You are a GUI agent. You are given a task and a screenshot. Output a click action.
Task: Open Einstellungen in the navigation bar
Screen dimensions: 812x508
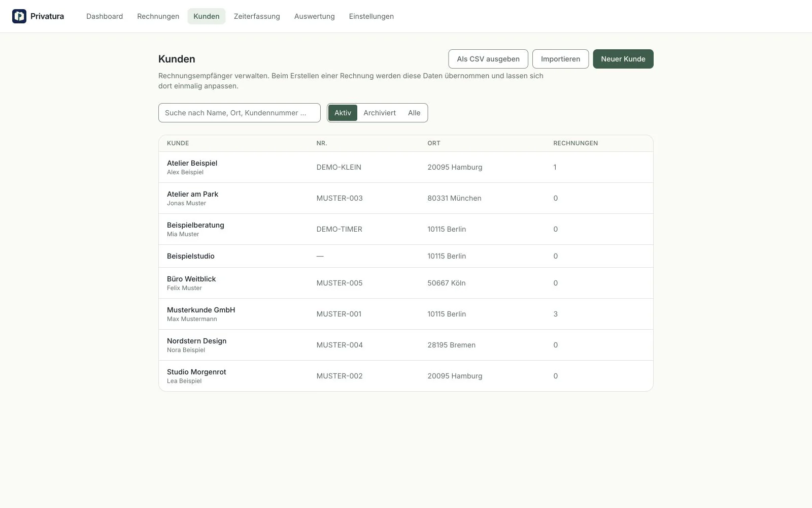coord(371,16)
